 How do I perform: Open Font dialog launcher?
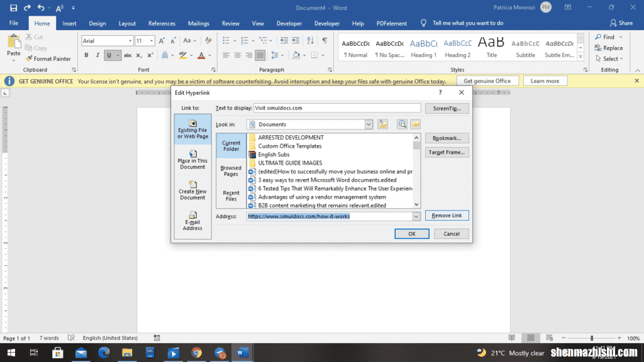coord(213,70)
